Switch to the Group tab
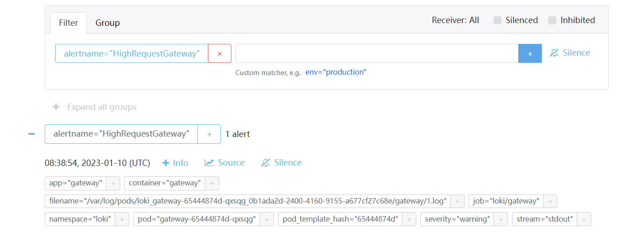Viewport: 644px width, 251px height. (x=108, y=23)
